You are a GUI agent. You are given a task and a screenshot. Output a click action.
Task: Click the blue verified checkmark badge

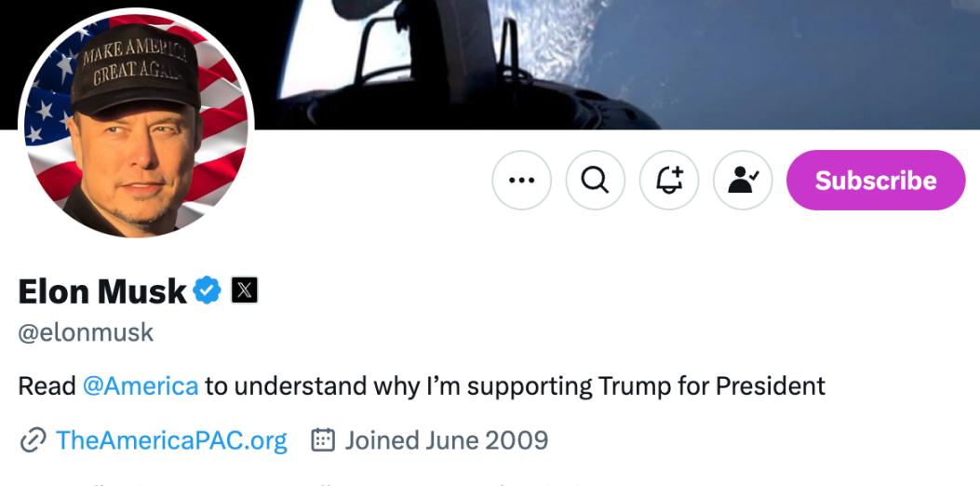click(x=207, y=291)
